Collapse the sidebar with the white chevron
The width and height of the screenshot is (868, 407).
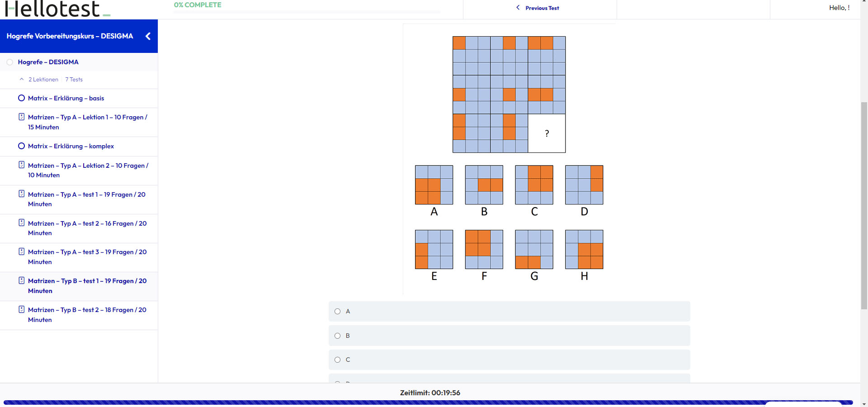pos(148,36)
